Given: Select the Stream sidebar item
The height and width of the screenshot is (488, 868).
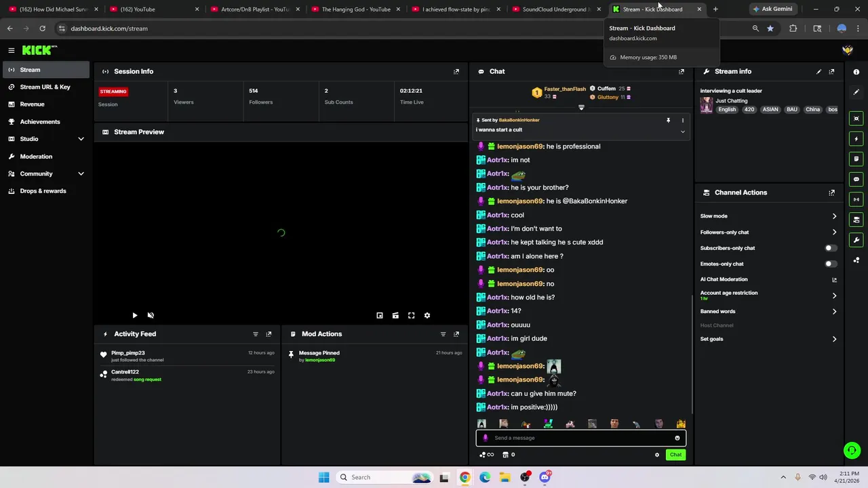Looking at the screenshot, I should (45, 70).
